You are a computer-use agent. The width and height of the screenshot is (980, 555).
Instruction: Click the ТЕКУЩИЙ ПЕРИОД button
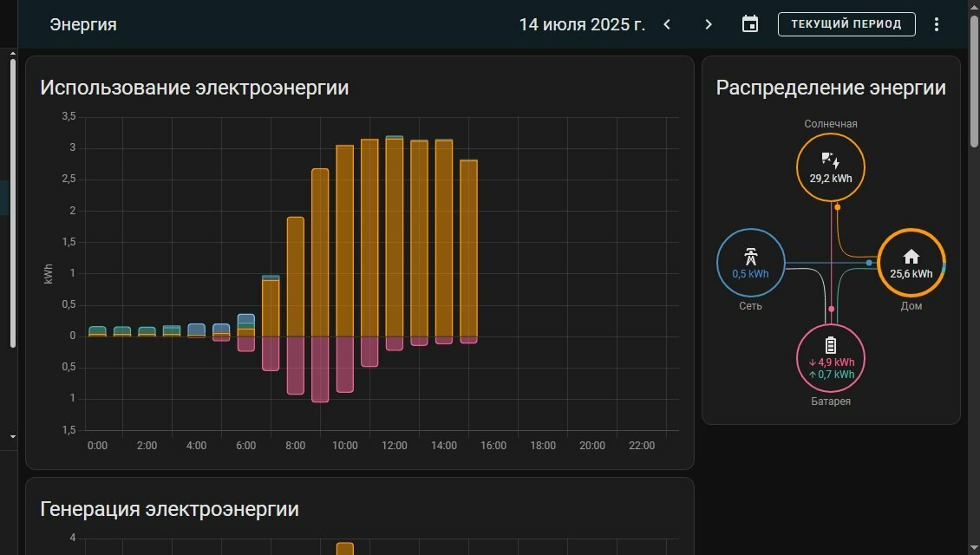846,24
